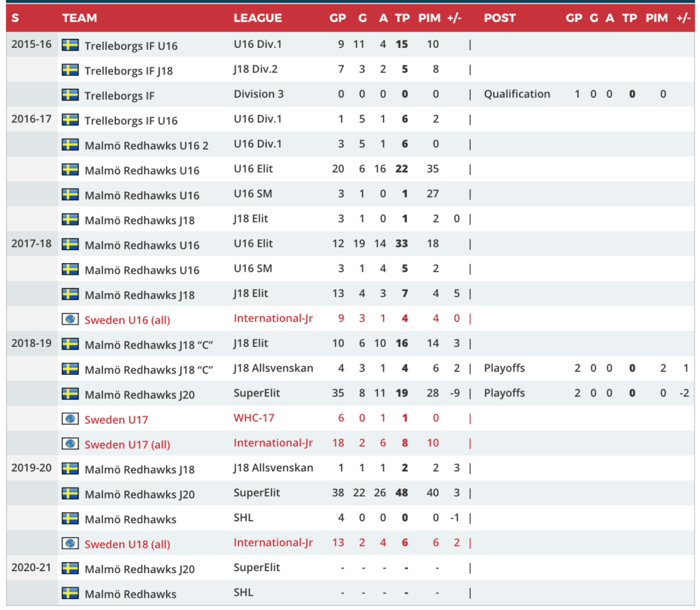
Task: Click the LEAGUE column header
Action: 257,18
